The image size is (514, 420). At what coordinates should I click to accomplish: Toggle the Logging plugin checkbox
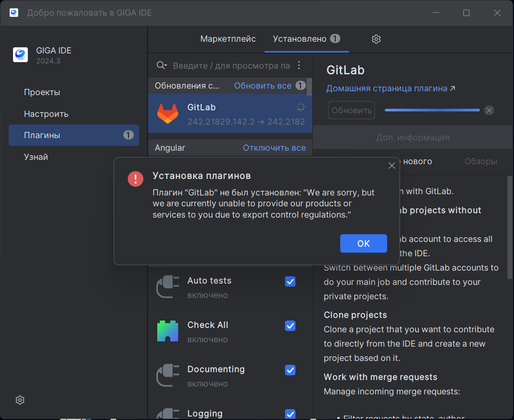coord(290,414)
